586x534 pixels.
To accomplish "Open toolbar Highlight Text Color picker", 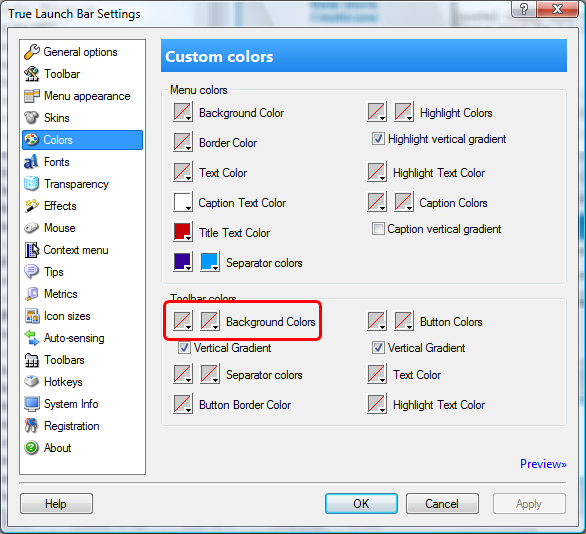I will click(x=377, y=404).
